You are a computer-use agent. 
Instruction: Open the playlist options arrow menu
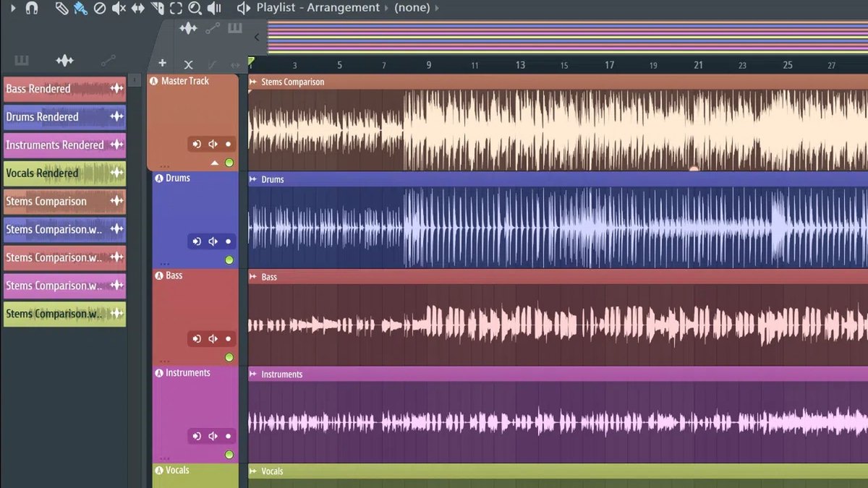13,9
